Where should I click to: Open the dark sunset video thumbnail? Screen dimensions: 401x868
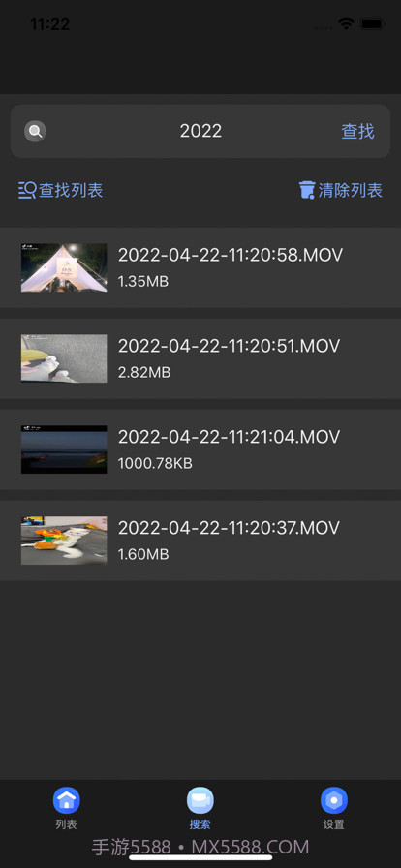coord(64,449)
